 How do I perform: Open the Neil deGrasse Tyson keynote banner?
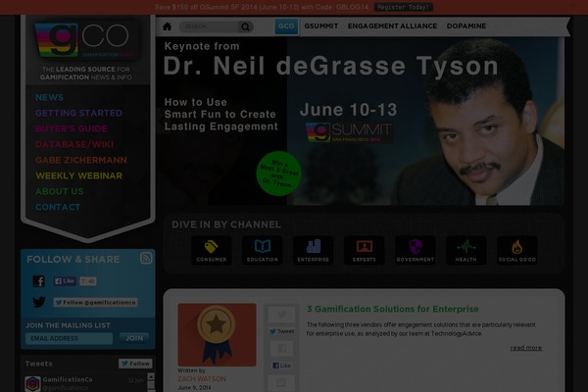(360, 121)
